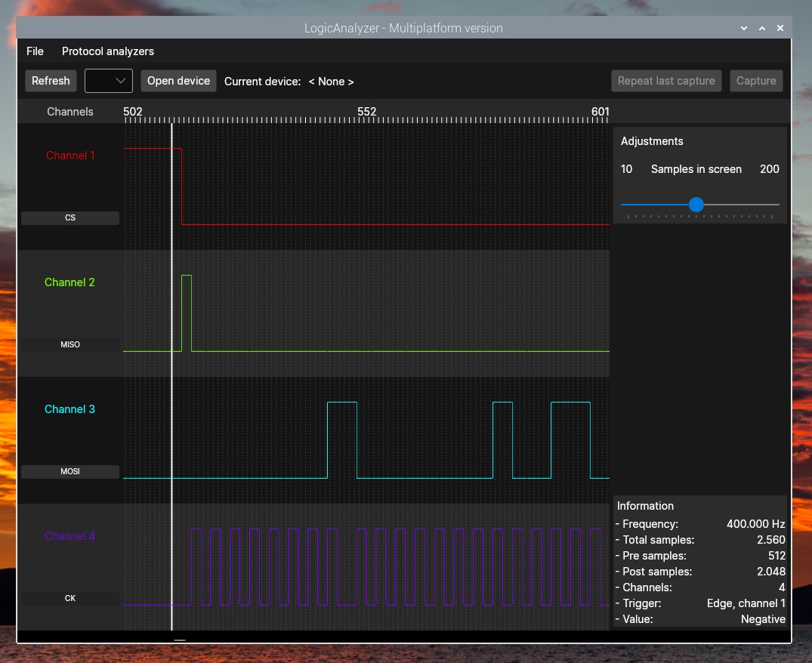Click the Refresh button
812x663 pixels.
tap(51, 81)
